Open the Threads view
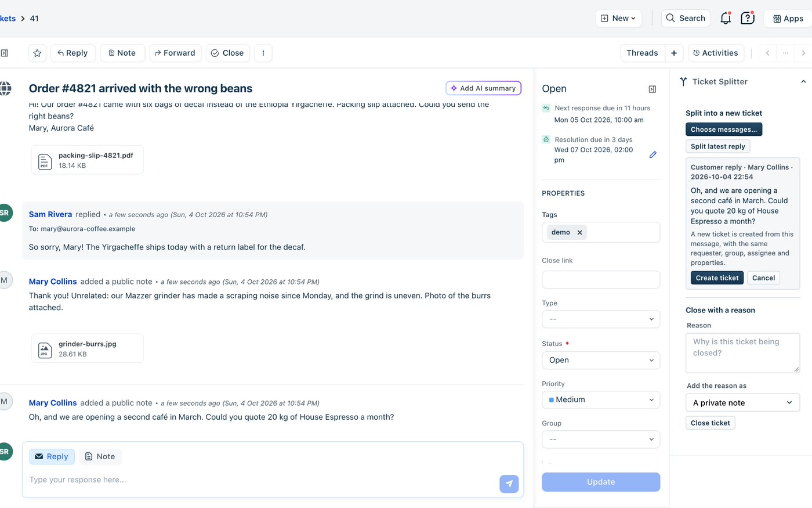Image resolution: width=812 pixels, height=508 pixels. [642, 53]
